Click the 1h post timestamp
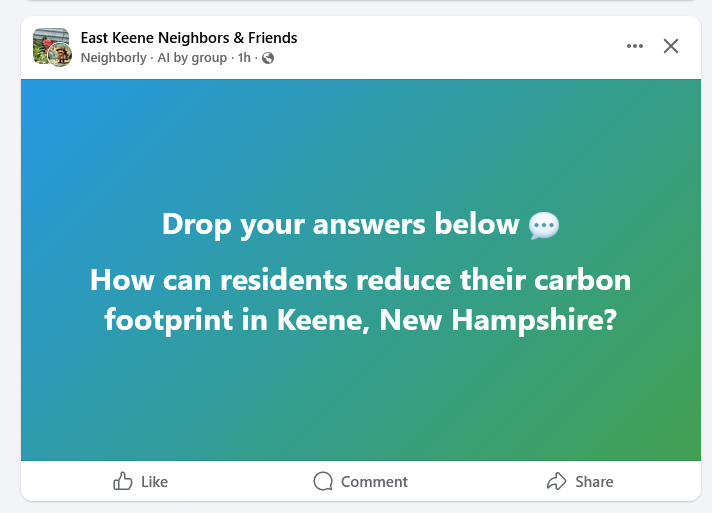 tap(243, 58)
